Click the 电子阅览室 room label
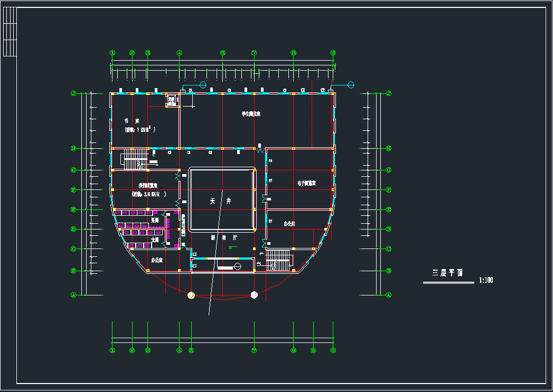Viewport: 553px width, 392px height. [306, 184]
